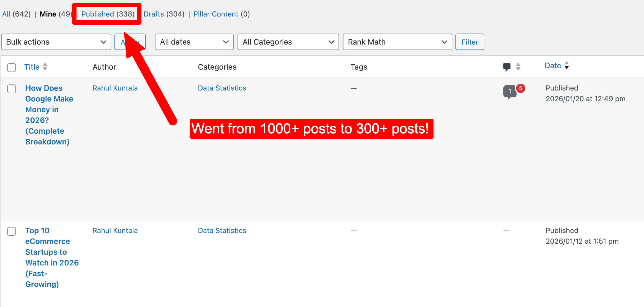Check the Top 10 eCommerce Startups post
Screen dimensions: 644x307
[x=12, y=231]
